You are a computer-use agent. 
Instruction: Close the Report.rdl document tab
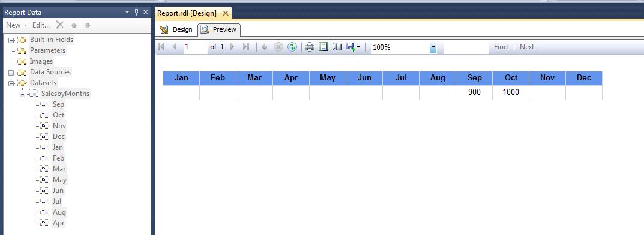point(225,13)
